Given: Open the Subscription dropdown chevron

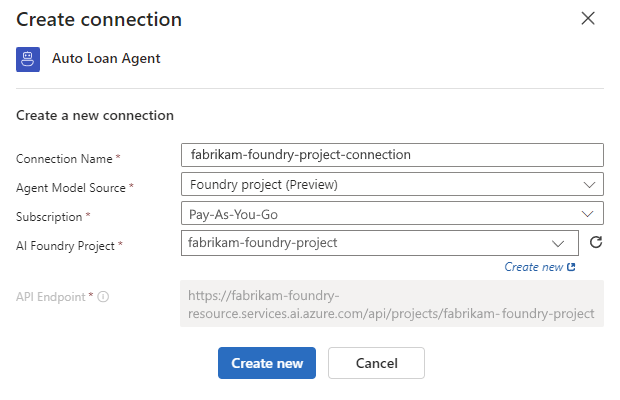Looking at the screenshot, I should pos(588,214).
